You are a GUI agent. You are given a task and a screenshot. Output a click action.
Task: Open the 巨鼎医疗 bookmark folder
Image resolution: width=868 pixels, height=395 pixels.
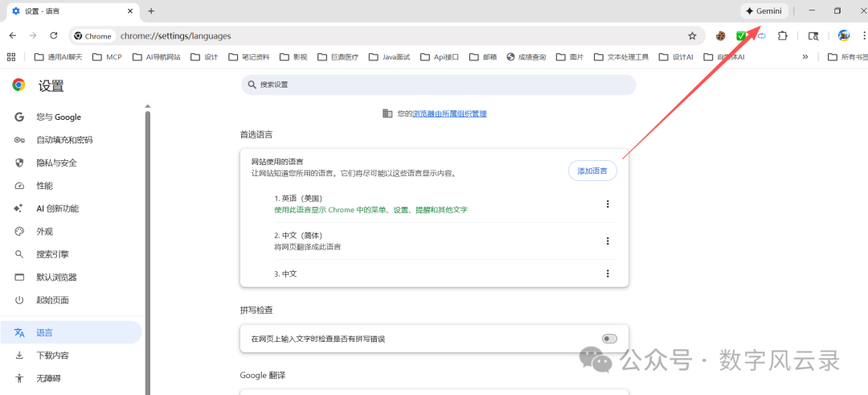point(338,56)
